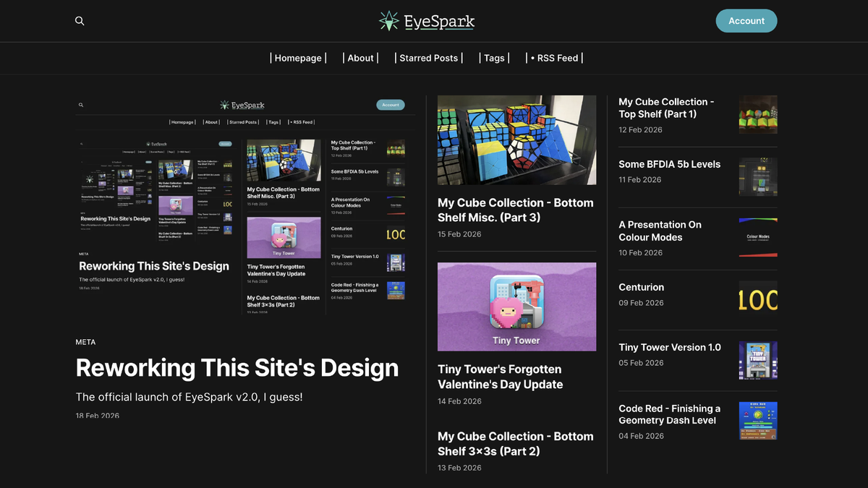Click the yellow Centurion sidebar thumbnail

pyautogui.click(x=757, y=299)
